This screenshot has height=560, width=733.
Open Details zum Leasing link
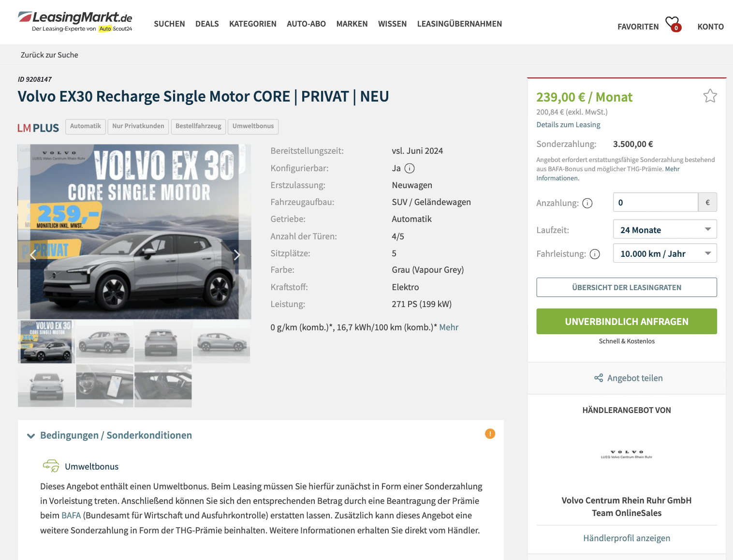(x=568, y=125)
